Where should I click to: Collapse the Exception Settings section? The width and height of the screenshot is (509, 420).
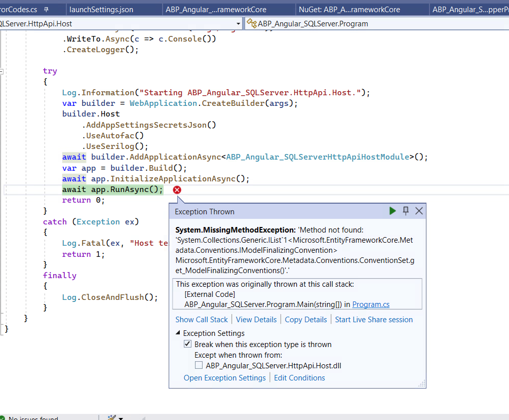pyautogui.click(x=178, y=333)
